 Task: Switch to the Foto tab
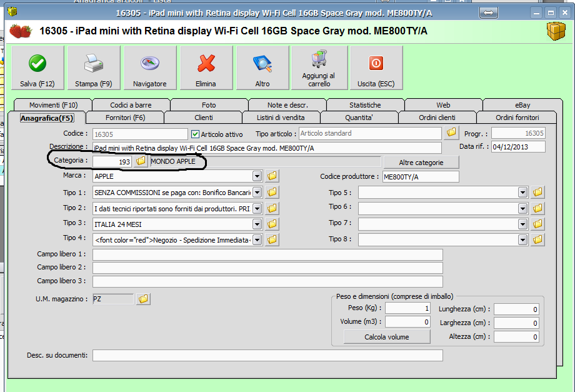click(209, 105)
